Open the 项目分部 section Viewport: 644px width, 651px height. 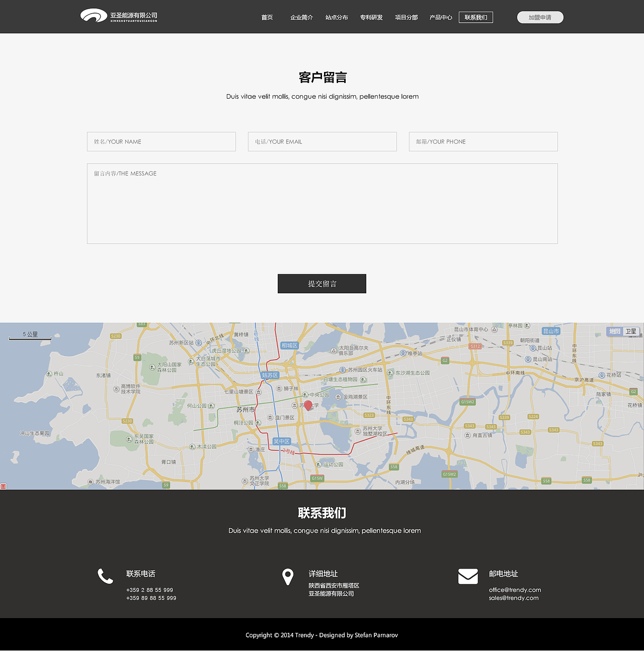coord(406,17)
